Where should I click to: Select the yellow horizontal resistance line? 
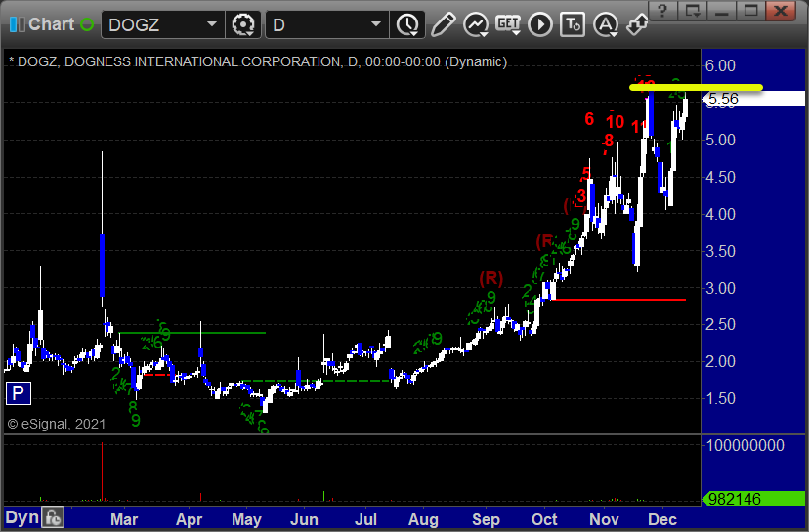(x=696, y=87)
